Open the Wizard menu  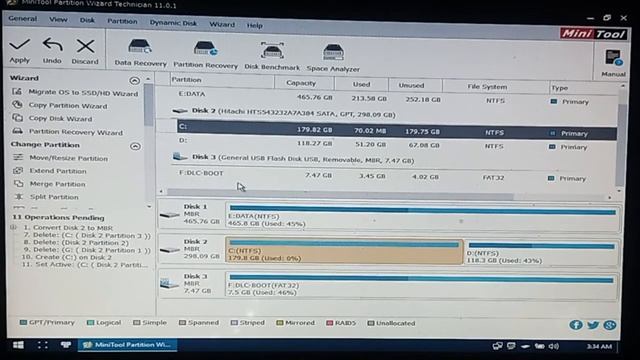pyautogui.click(x=222, y=24)
